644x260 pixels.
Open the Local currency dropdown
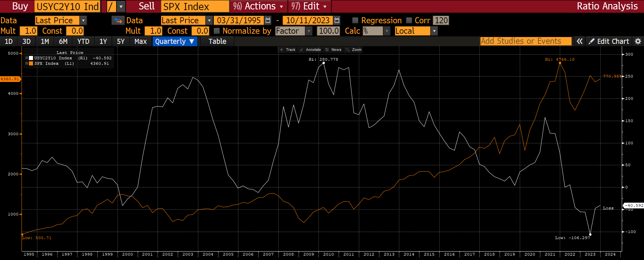[434, 31]
